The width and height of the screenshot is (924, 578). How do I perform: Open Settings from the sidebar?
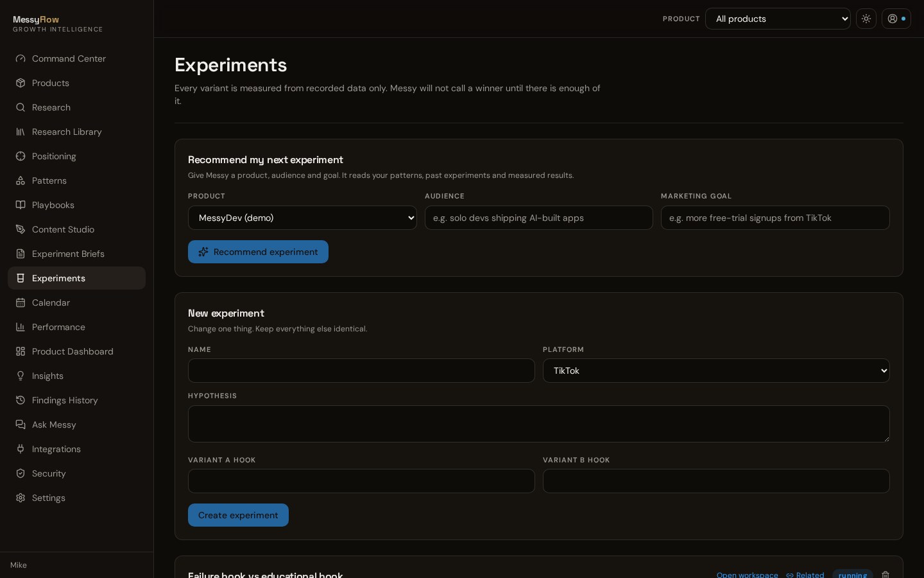76,498
